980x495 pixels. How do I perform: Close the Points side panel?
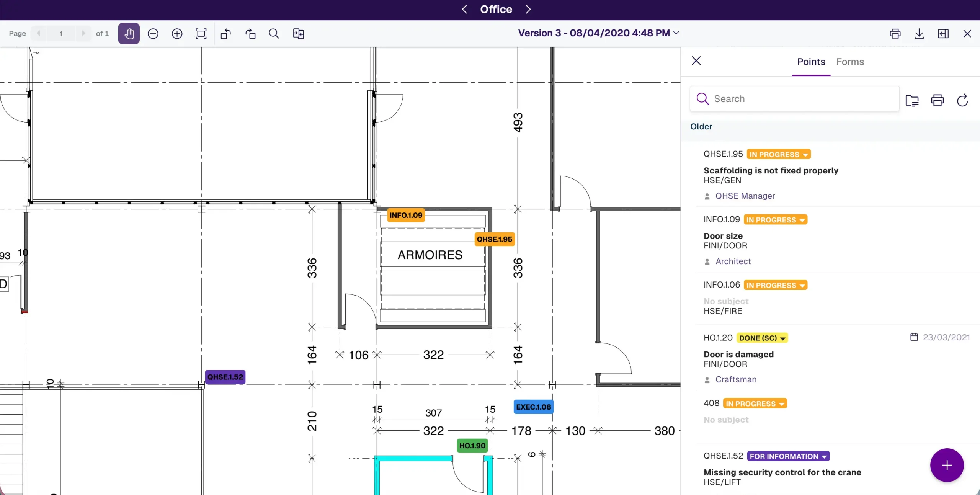click(696, 60)
